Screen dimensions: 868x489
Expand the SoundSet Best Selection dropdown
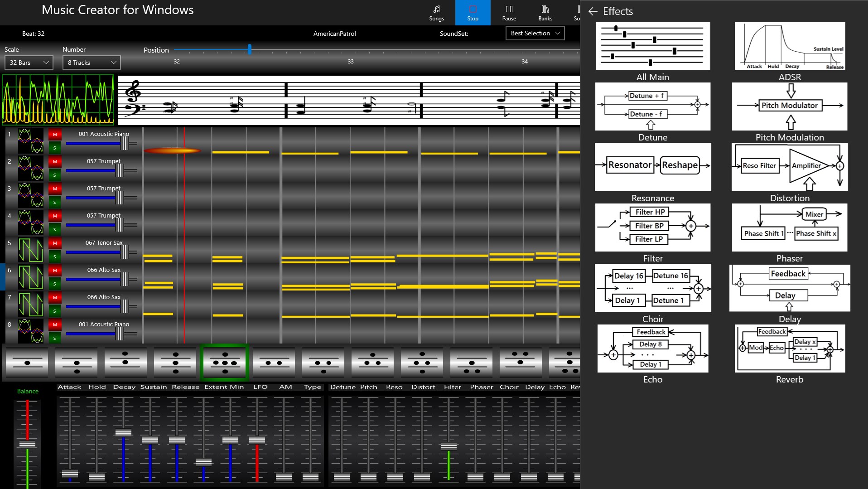(x=535, y=33)
